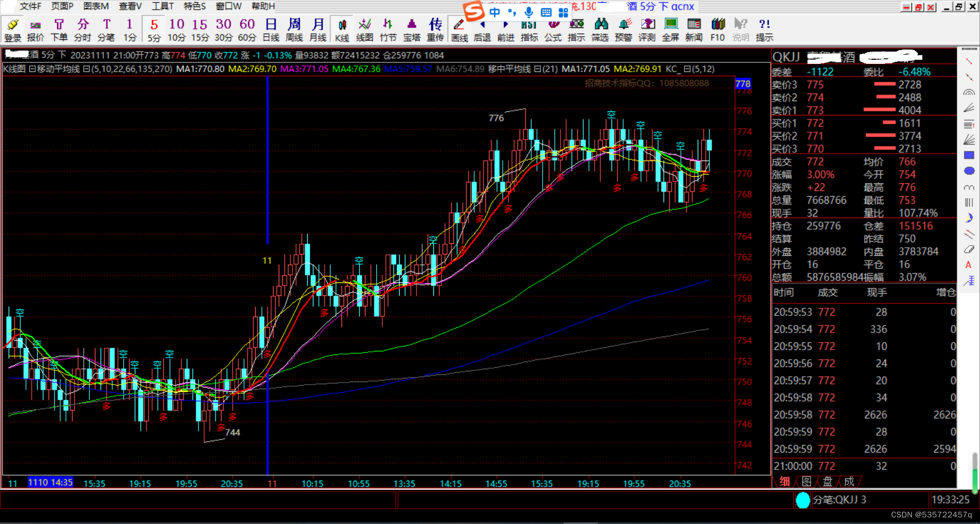The image size is (980, 524).
Task: Click the Sogou IME 中 language toggle
Action: 495,12
